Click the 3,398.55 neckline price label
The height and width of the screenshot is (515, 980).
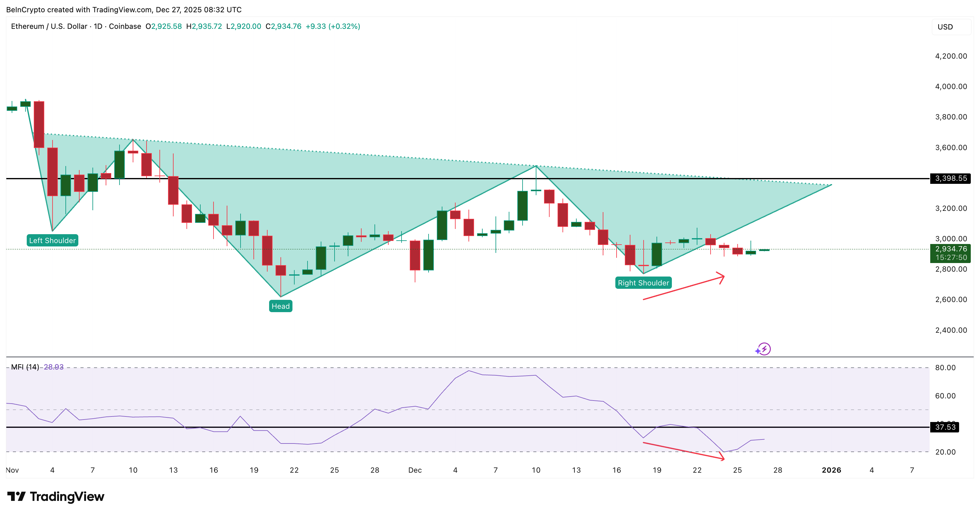click(950, 179)
